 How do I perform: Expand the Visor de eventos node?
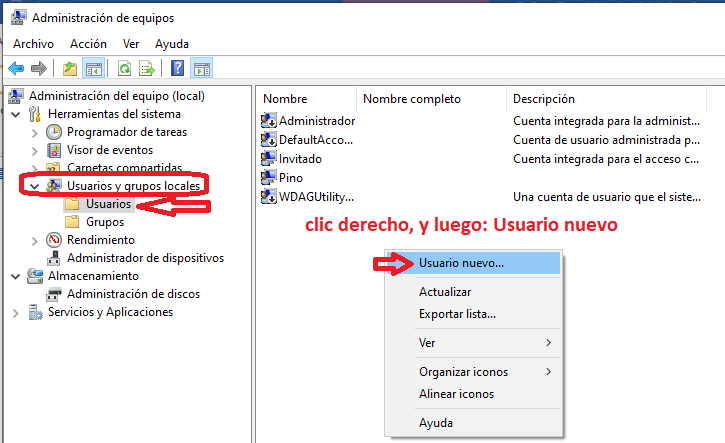(x=35, y=151)
